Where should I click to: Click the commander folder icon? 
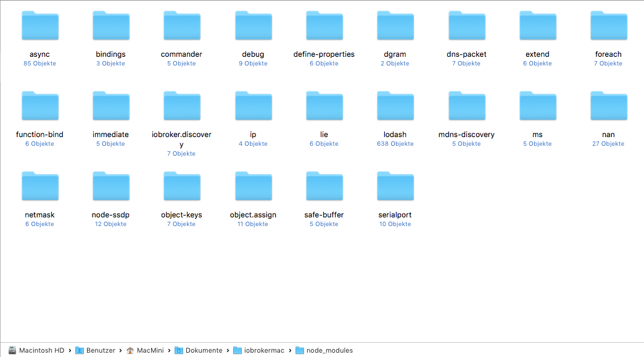tap(182, 25)
